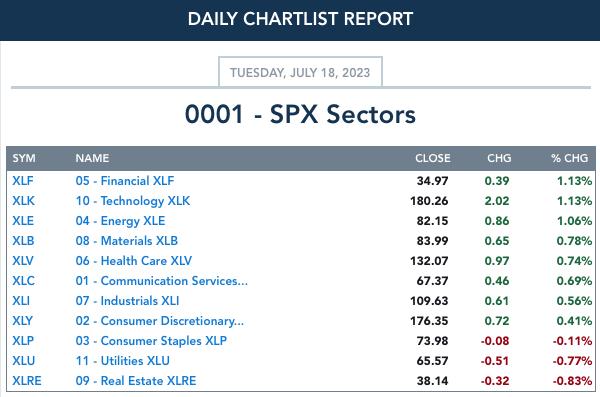
Task: Open the 02 - Consumer Discretionary chart link
Action: pyautogui.click(x=160, y=320)
